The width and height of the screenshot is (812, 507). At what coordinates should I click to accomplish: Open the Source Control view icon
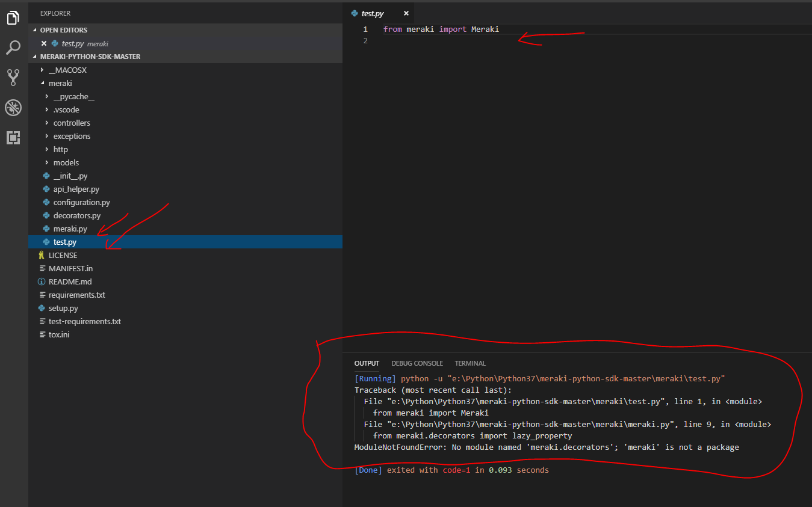13,76
